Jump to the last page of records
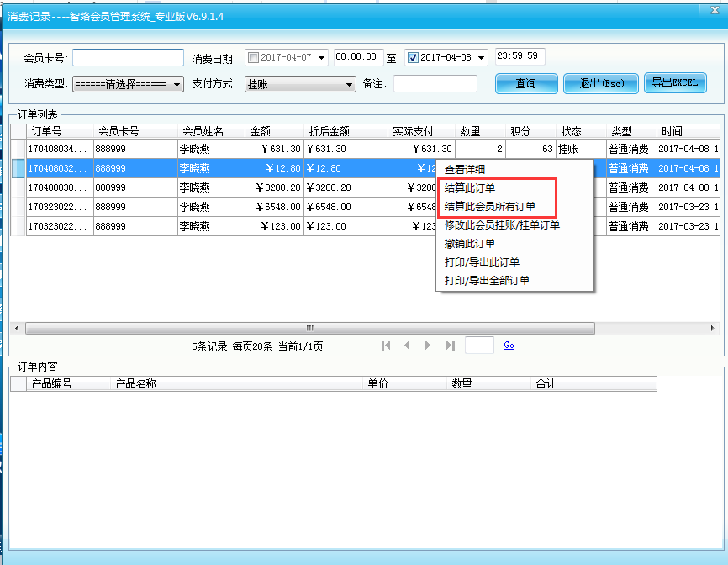Screen dimensions: 728x565 click(450, 346)
